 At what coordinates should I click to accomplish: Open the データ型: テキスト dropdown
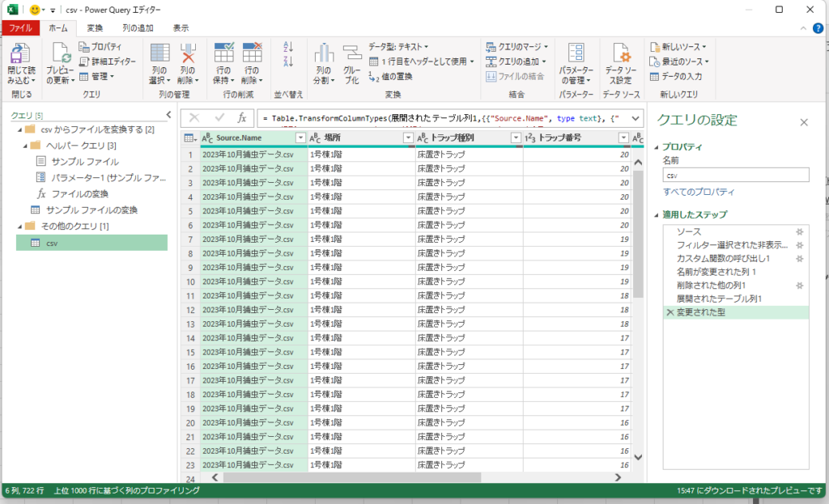(x=398, y=47)
